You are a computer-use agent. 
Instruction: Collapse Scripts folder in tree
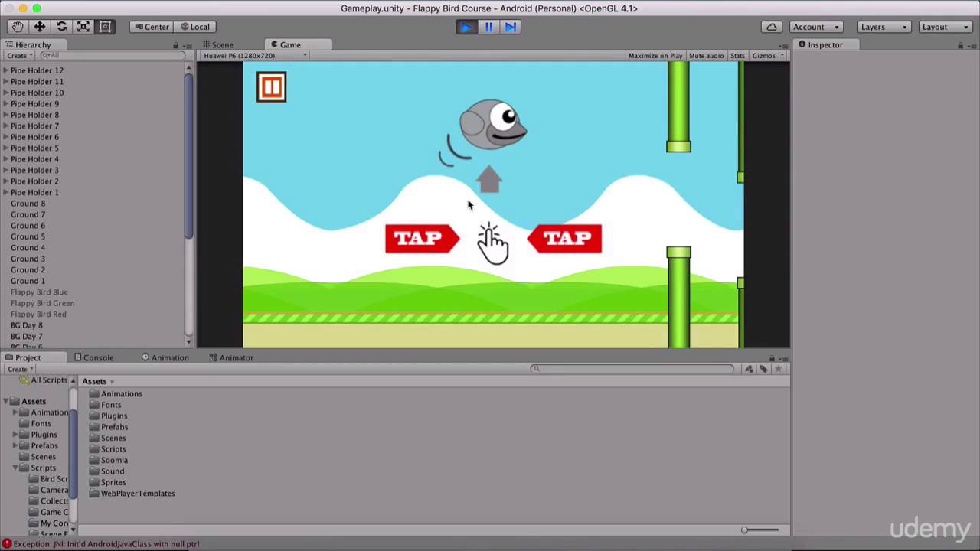[x=15, y=468]
